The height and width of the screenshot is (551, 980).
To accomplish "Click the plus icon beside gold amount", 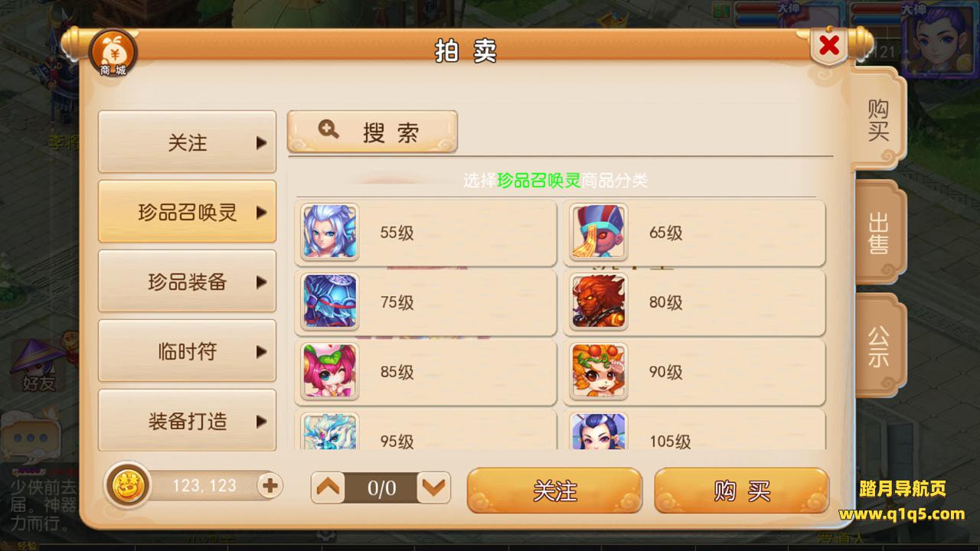I will pyautogui.click(x=269, y=485).
